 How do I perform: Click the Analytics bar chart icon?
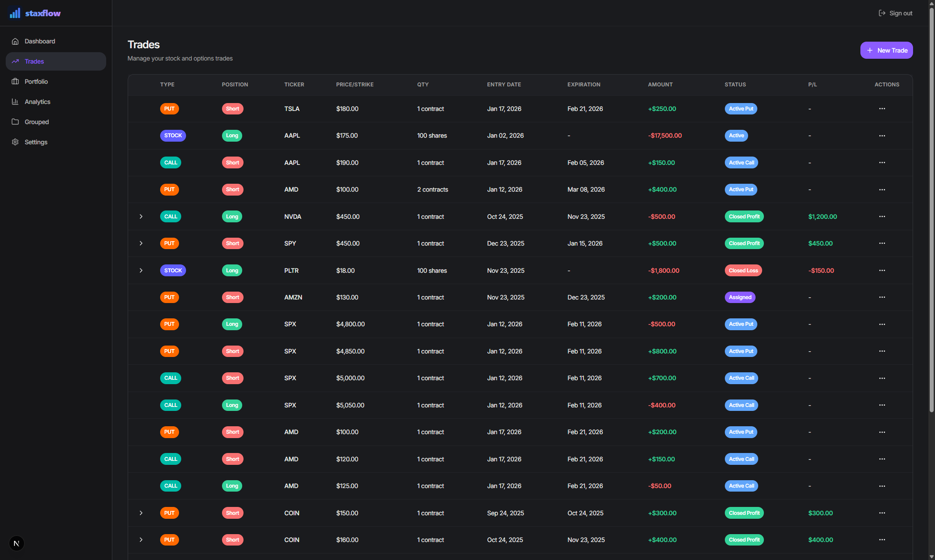(x=15, y=102)
